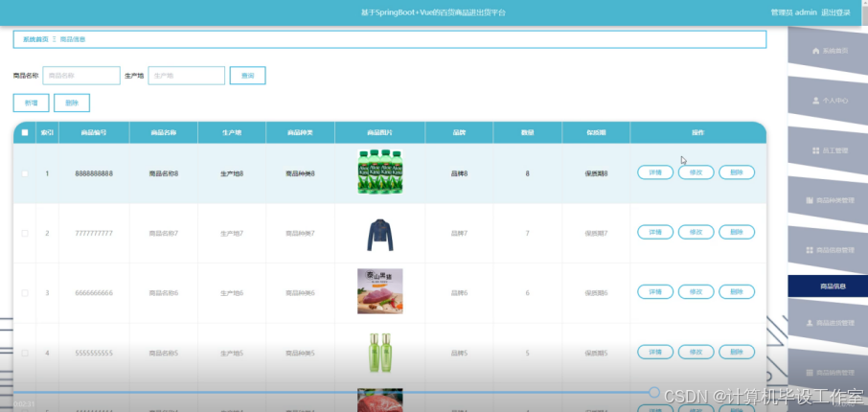Click 修改 for 商品名称7

pyautogui.click(x=696, y=232)
